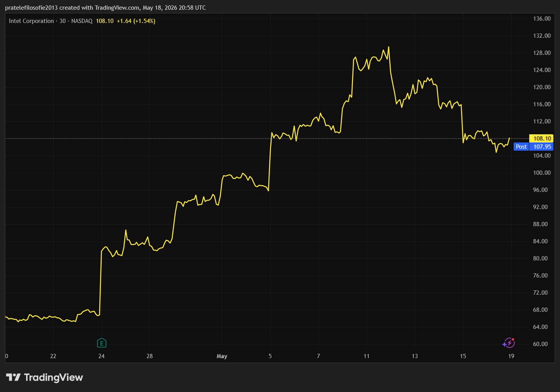Viewport: 560px width, 392px height.
Task: Click the 64.00 price axis label
Action: pos(540,327)
